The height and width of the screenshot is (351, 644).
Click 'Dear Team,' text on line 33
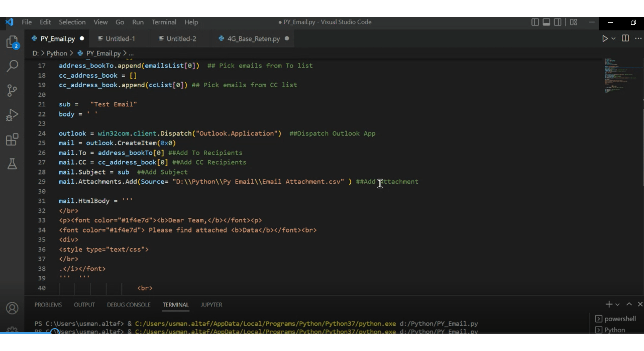(x=188, y=220)
